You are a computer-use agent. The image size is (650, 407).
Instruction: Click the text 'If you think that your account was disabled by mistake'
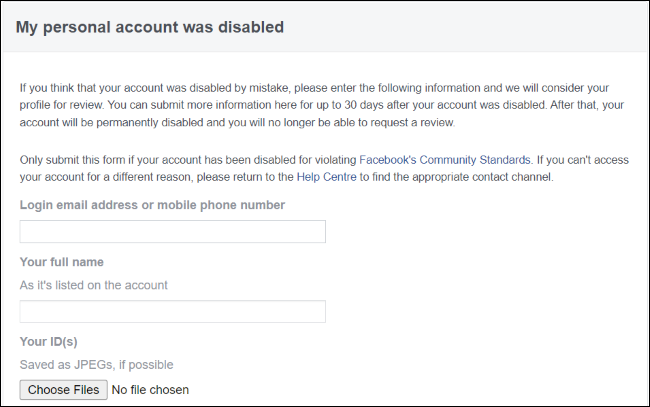click(155, 88)
